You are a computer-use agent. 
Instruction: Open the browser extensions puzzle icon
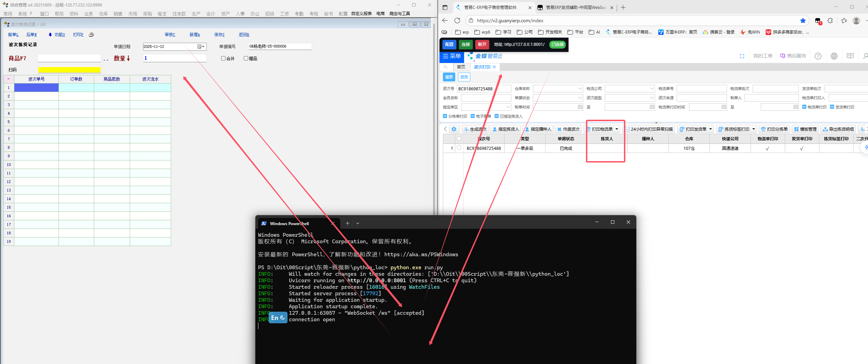click(x=830, y=21)
